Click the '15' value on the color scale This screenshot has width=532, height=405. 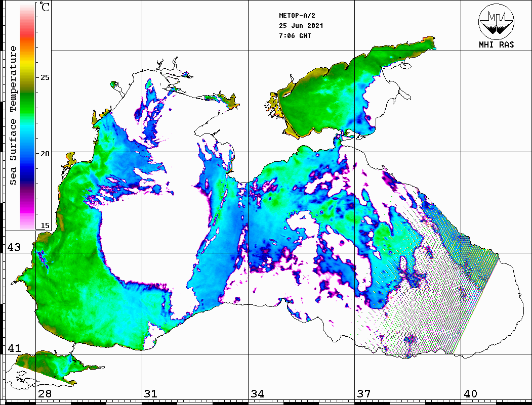click(45, 226)
